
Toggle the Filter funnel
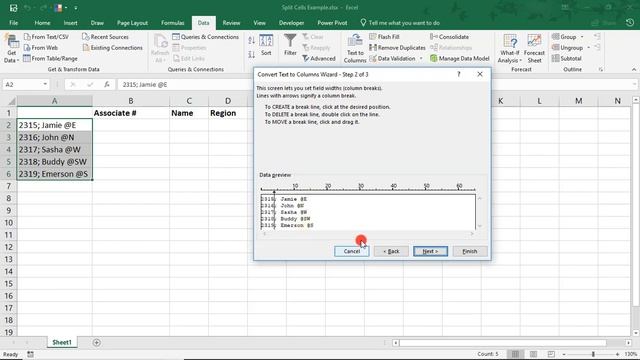[290, 45]
